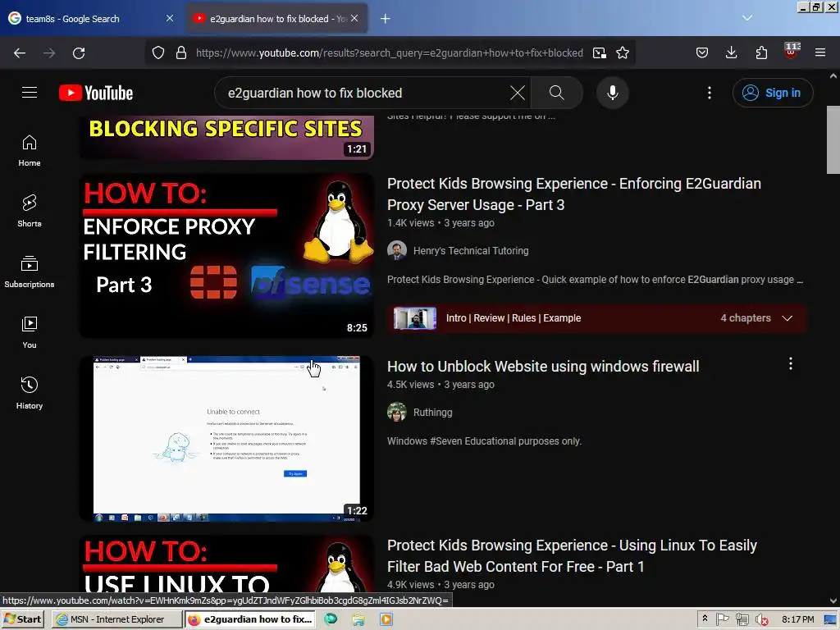Click the page vertical scrollbar thumb
The width and height of the screenshot is (840, 630).
(833, 139)
